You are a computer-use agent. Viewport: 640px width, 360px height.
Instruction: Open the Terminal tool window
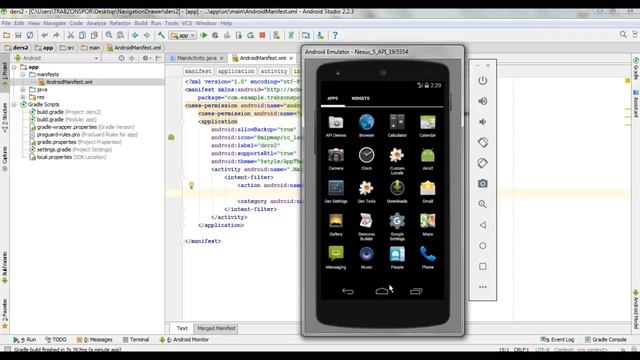point(136,340)
